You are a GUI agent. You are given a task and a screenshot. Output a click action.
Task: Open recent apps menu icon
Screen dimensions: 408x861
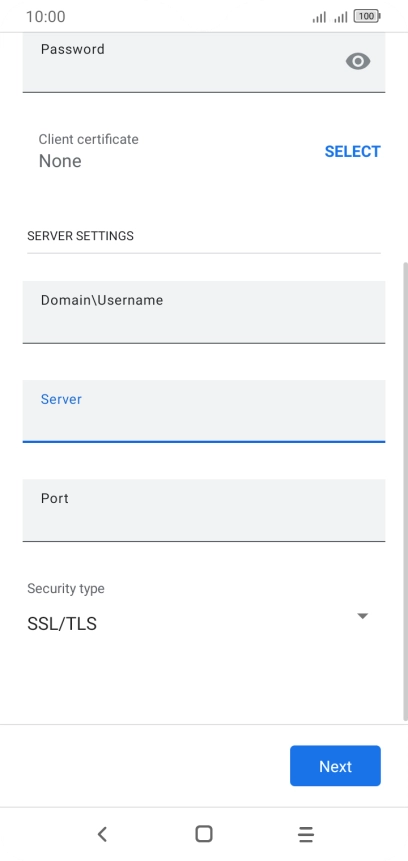click(306, 834)
